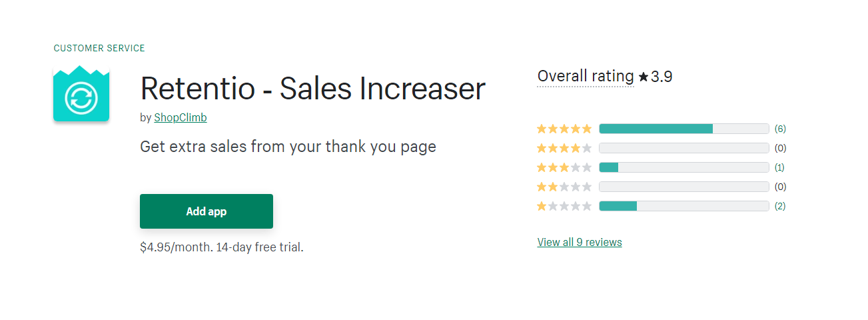Click the black star beside 3.9 rating
Viewport: 868px width, 320px height.
point(644,77)
